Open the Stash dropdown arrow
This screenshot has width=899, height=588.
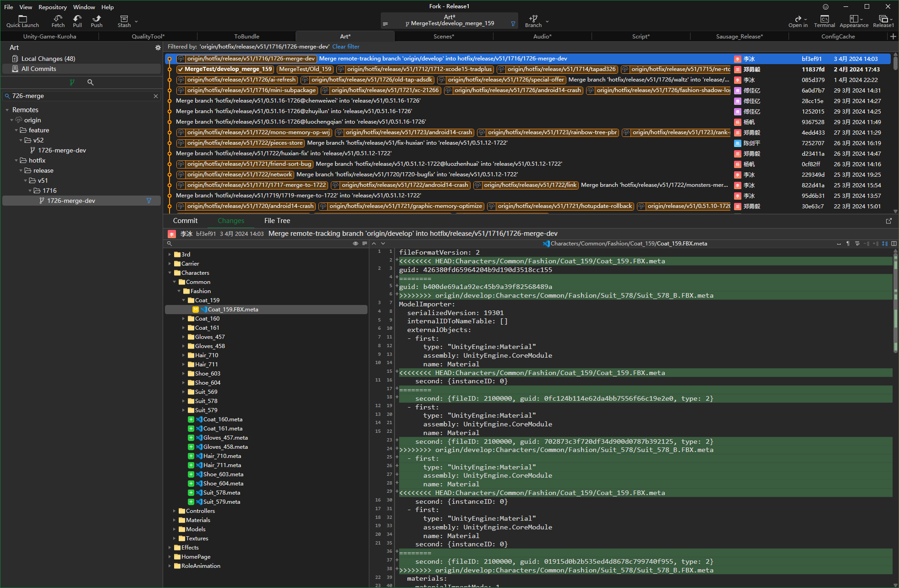coord(136,21)
